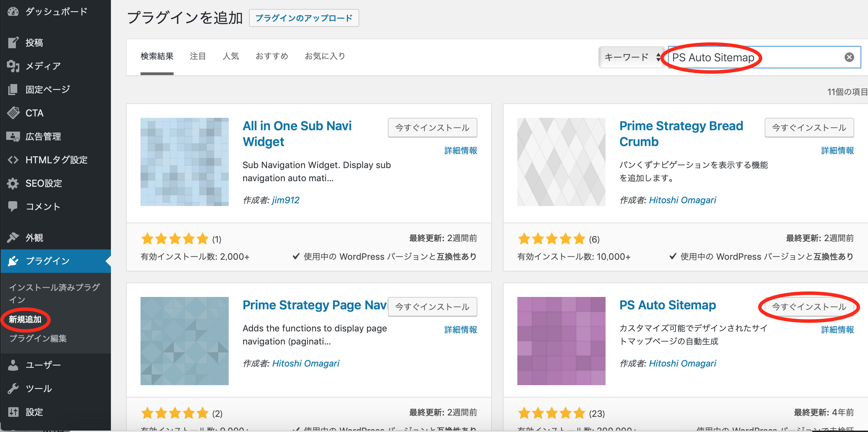Open the メディア media icon
868x432 pixels.
13,66
